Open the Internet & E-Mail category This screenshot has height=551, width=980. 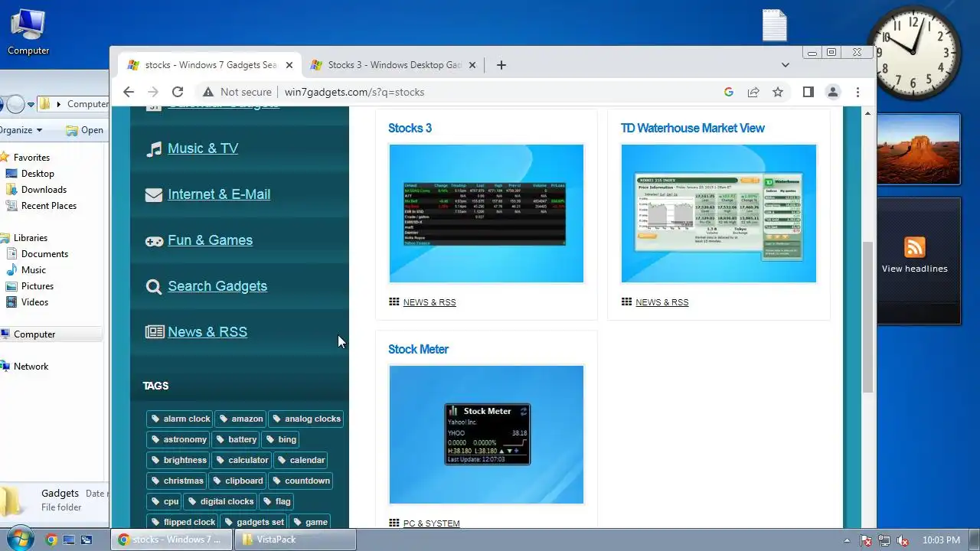coord(219,194)
